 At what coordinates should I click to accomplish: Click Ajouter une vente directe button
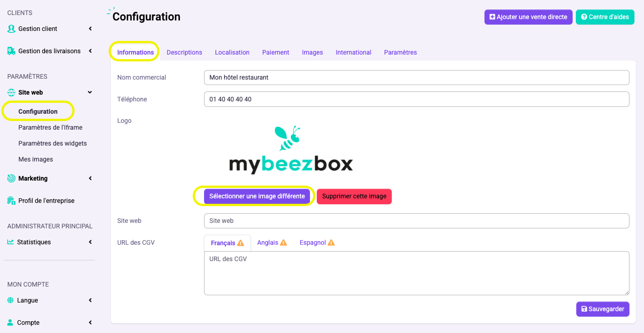529,17
